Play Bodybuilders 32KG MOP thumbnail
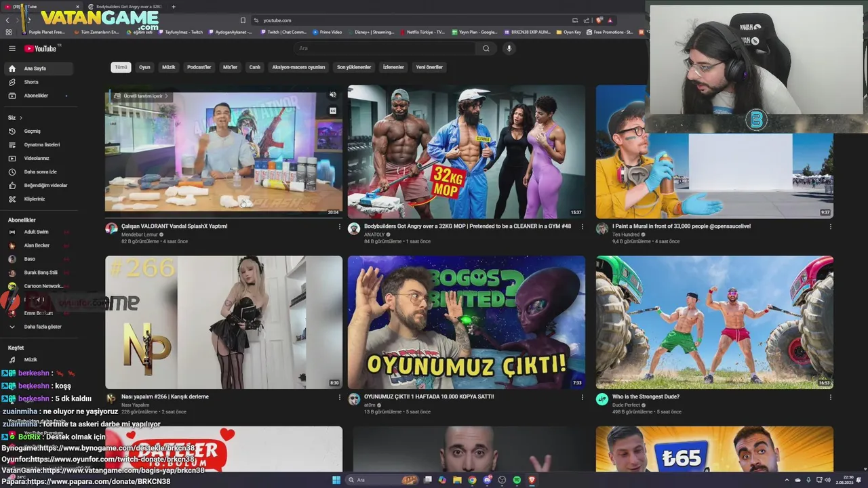 pos(467,152)
